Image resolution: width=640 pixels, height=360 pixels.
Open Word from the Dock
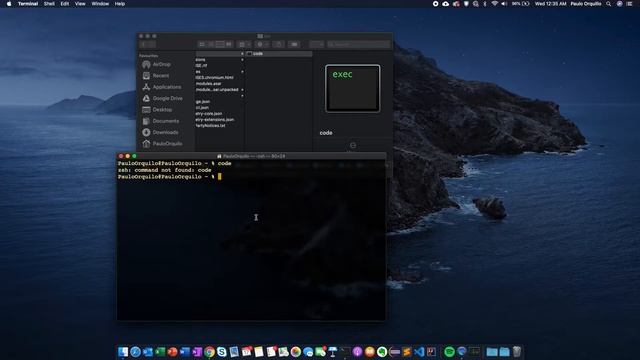point(185,352)
